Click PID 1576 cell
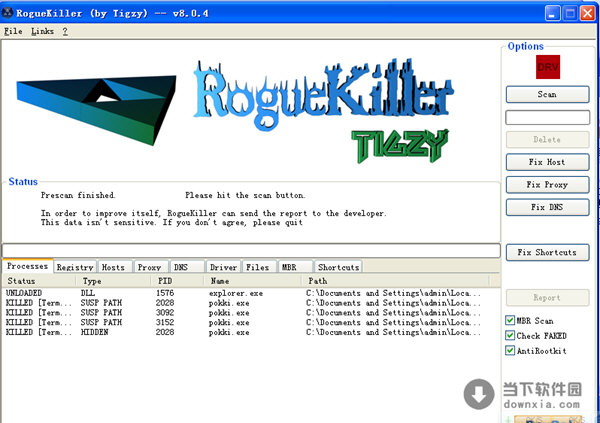The height and width of the screenshot is (423, 600). click(165, 293)
